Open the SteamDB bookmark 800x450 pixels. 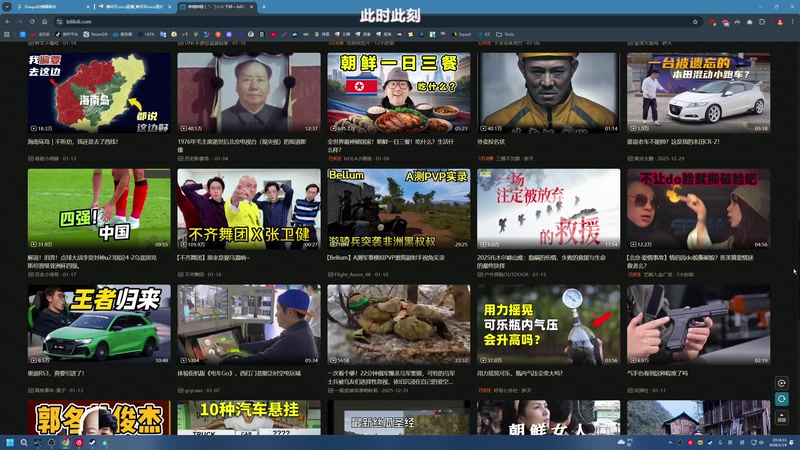coord(95,34)
